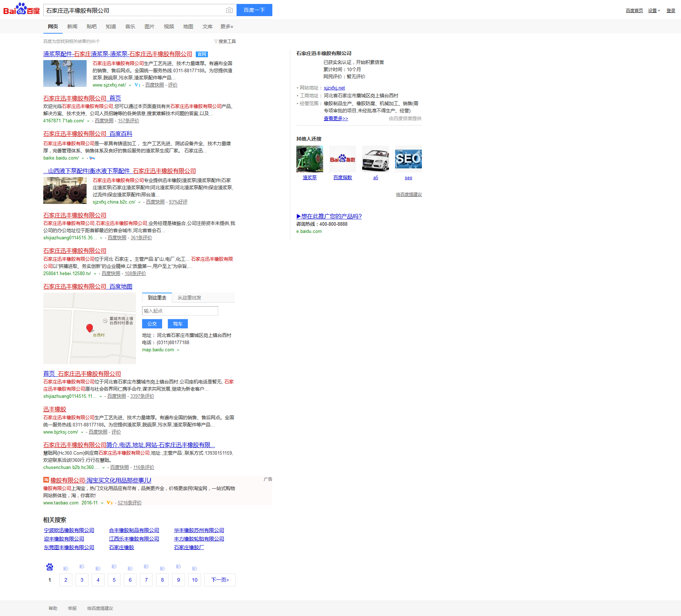Select the 从这里出发 map tab
This screenshot has height=616, width=681.
(190, 298)
